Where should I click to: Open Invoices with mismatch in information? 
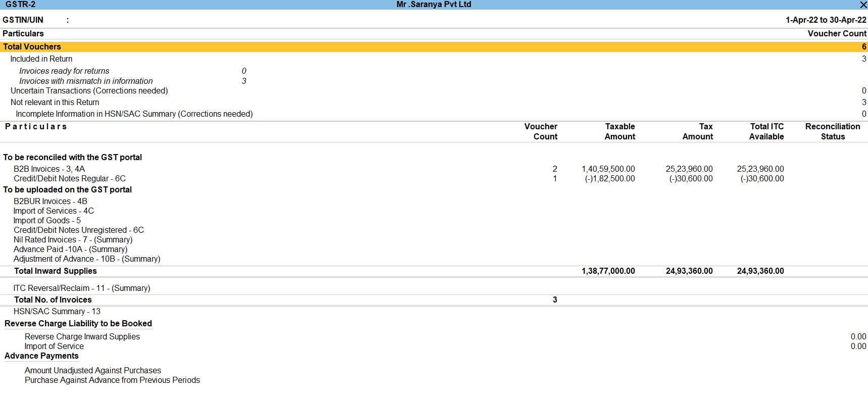(86, 81)
